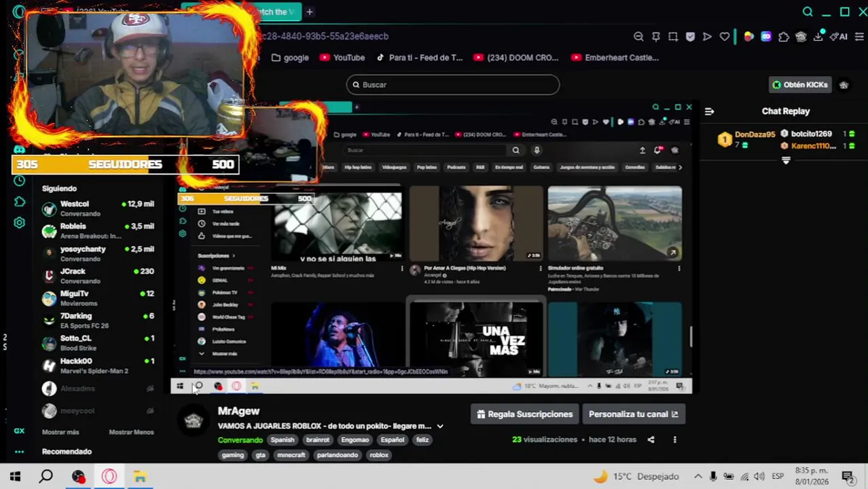Click the heart bookmark icon
This screenshot has width=868, height=489.
click(x=725, y=37)
